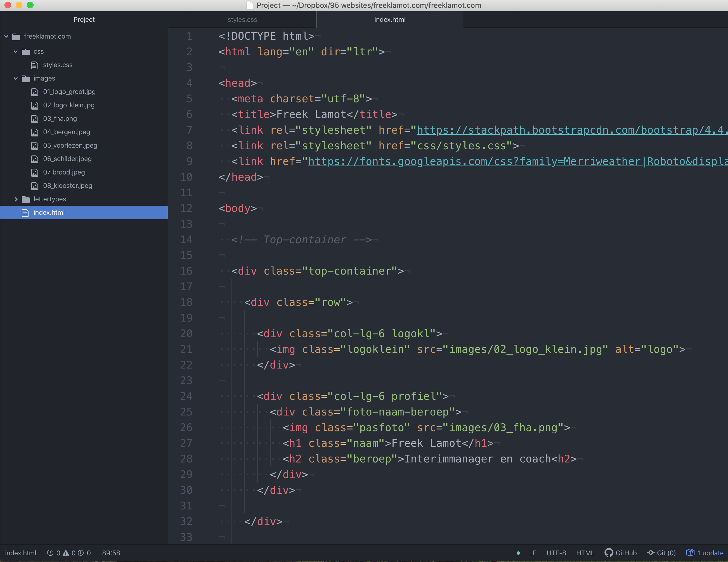Viewport: 728px width, 562px height.
Task: Click the freeklamot.com root folder icon
Action: tap(16, 36)
